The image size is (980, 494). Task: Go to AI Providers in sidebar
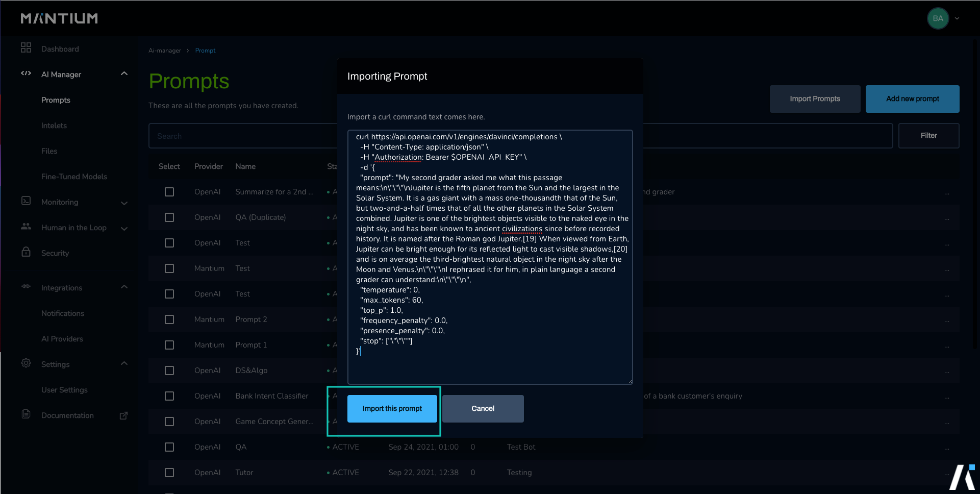62,339
